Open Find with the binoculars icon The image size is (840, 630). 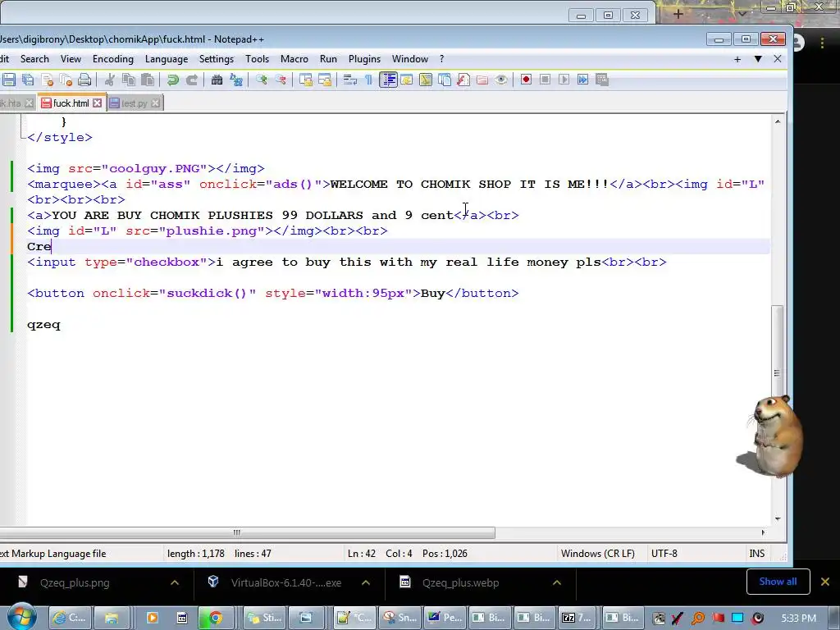coord(217,80)
